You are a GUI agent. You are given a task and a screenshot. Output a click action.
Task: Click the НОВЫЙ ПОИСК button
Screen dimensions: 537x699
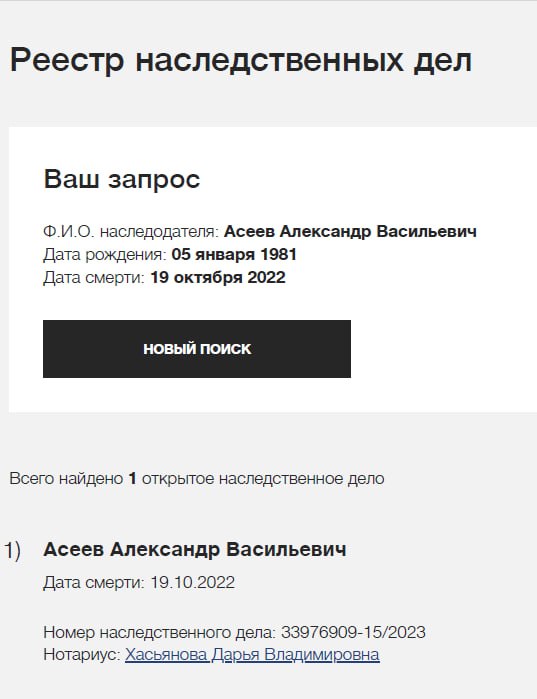(197, 349)
